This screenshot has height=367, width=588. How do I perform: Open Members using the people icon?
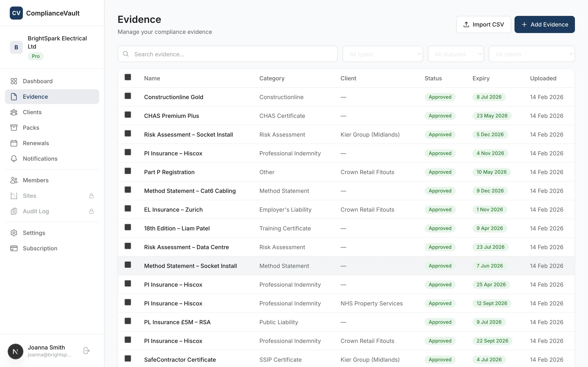click(14, 180)
